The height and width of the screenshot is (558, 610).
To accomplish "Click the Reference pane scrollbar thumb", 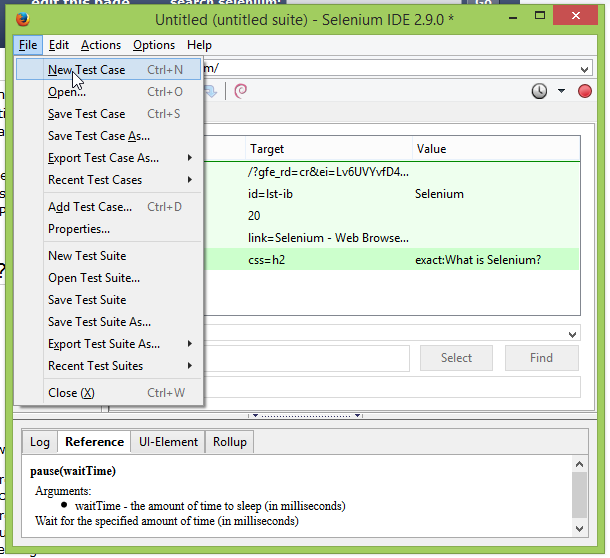I will point(579,495).
